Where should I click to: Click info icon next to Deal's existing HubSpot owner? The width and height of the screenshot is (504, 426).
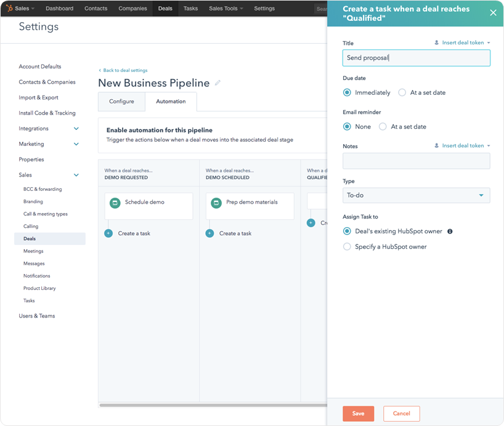[450, 231]
